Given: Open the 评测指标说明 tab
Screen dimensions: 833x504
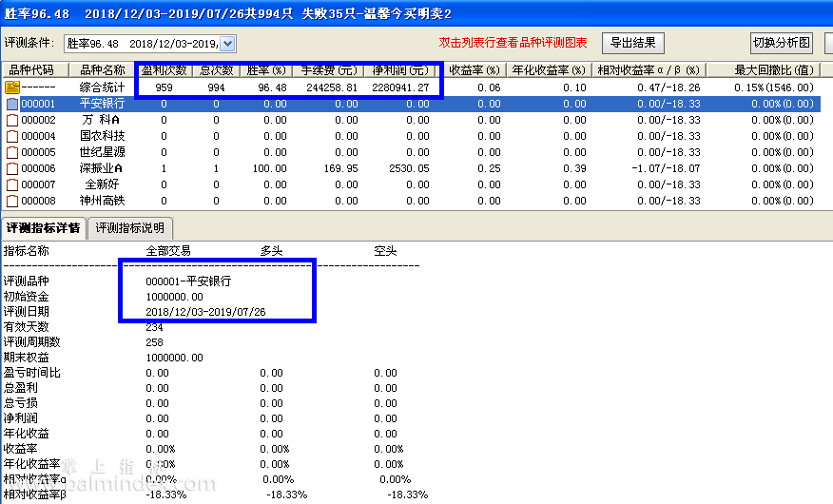Looking at the screenshot, I should tap(130, 228).
